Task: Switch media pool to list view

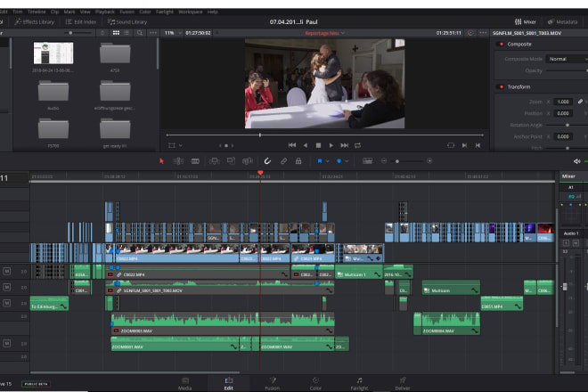Action: 127,33
